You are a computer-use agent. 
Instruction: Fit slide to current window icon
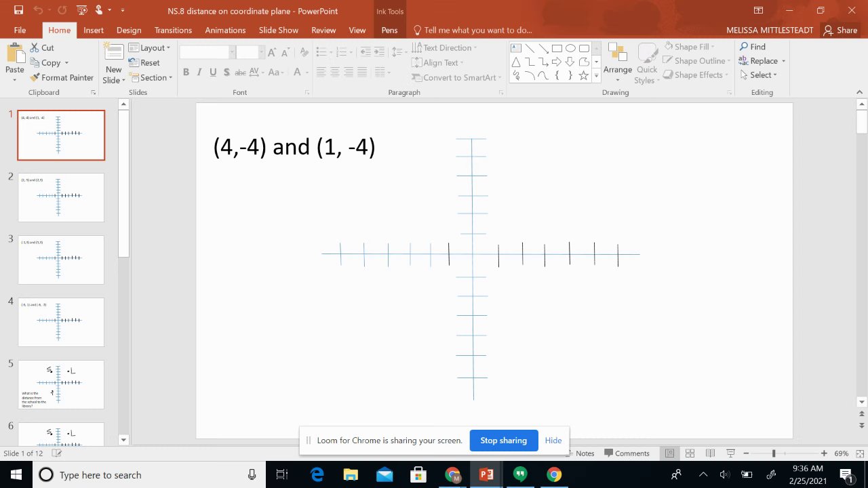pos(859,453)
